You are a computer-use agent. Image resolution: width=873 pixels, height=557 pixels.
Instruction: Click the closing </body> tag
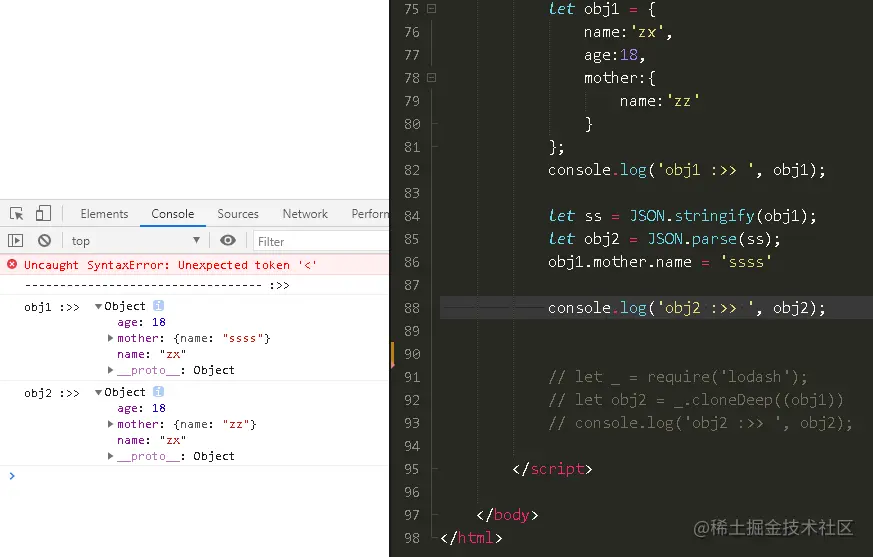click(x=507, y=515)
